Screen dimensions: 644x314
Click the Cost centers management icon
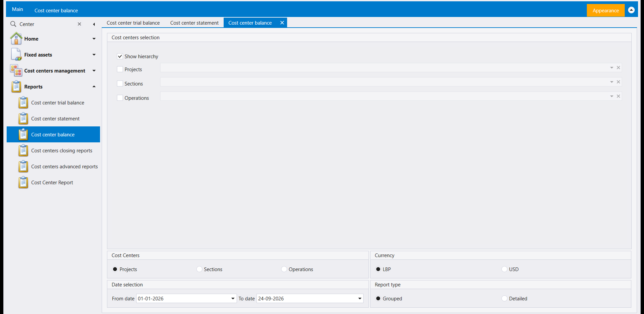tap(16, 71)
